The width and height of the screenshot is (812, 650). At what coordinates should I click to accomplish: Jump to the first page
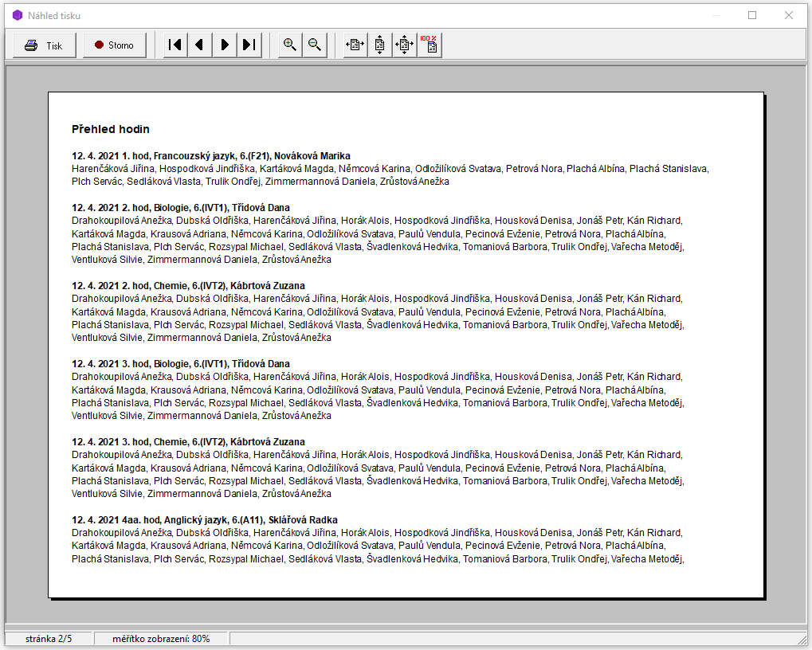pos(175,45)
